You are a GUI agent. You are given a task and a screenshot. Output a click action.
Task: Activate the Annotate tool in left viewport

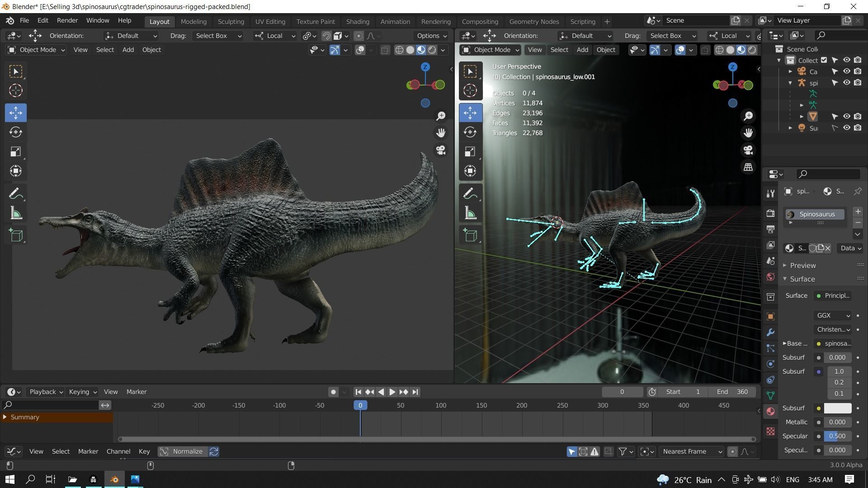[16, 194]
